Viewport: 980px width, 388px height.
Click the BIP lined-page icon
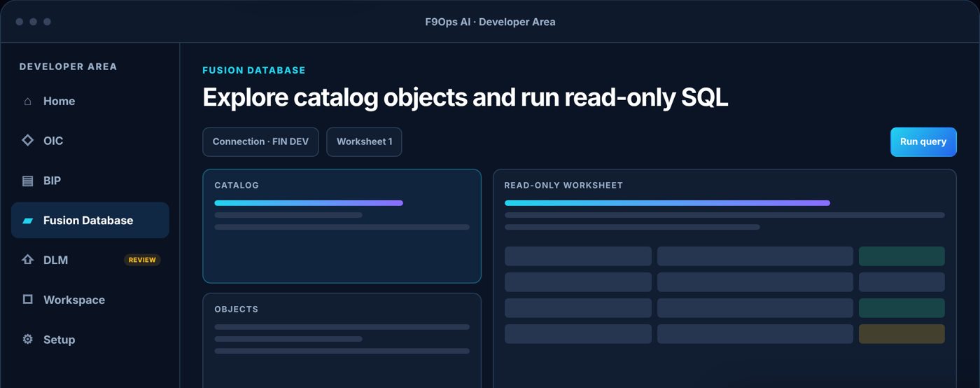[28, 181]
